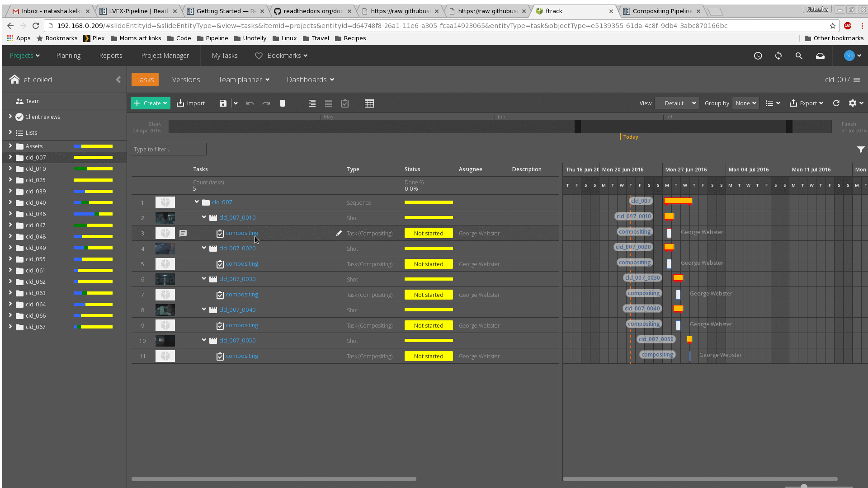Collapse the left sidebar with arrow
This screenshot has height=488, width=868.
point(118,80)
